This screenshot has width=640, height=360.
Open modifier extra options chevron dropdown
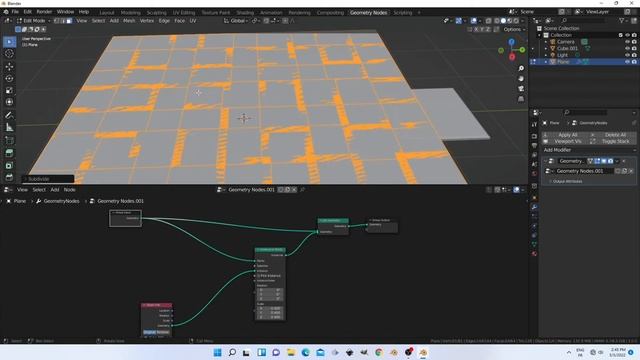point(617,161)
